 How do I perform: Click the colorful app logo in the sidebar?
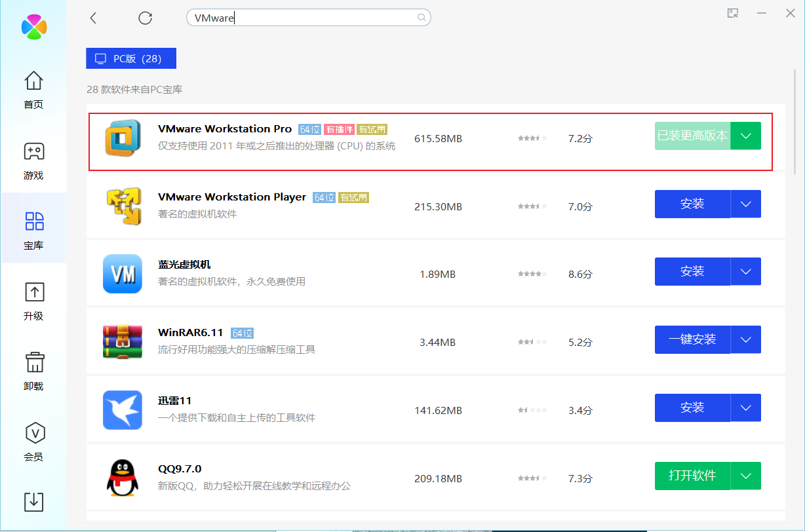click(34, 26)
